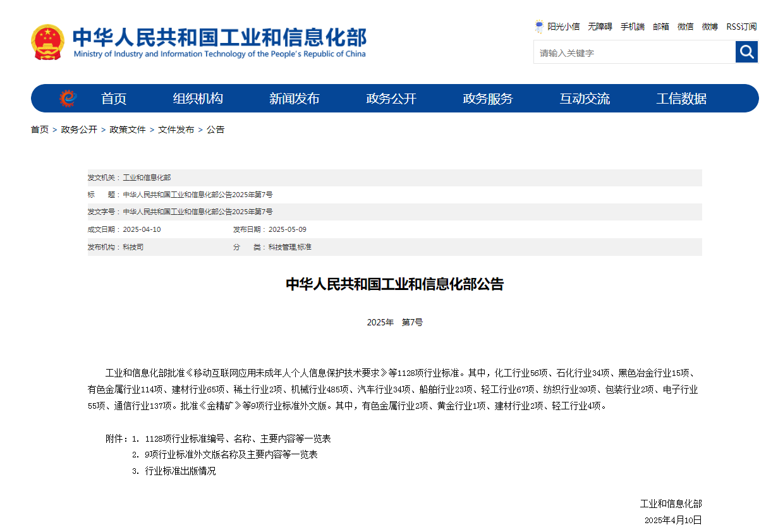Focus the 请输入关键字 search field
This screenshot has width=778, height=532.
635,52
